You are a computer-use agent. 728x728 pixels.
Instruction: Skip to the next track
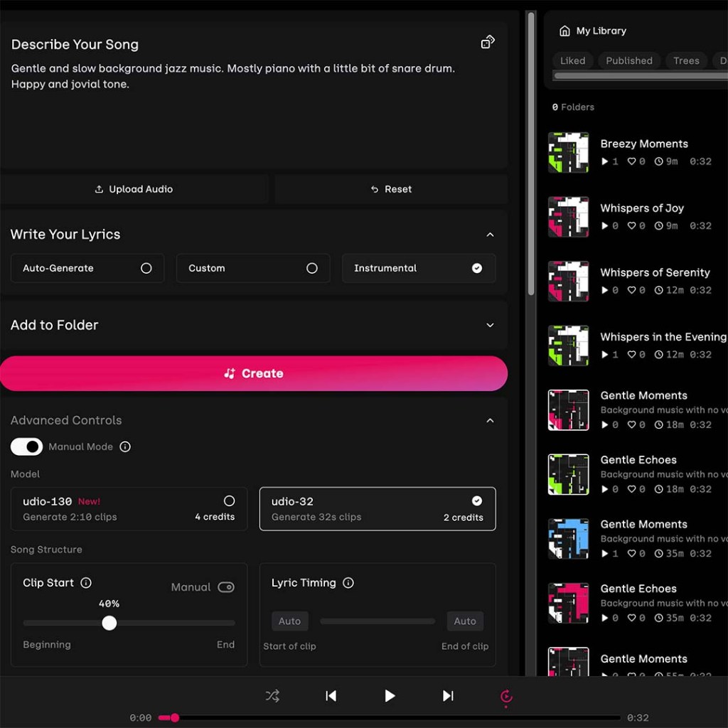[x=448, y=696]
